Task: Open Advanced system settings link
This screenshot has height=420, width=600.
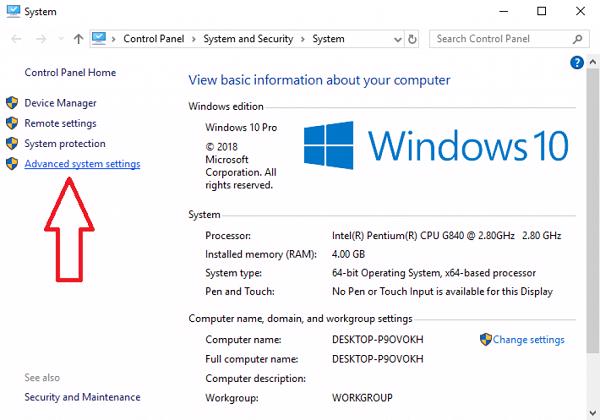Action: pyautogui.click(x=82, y=164)
